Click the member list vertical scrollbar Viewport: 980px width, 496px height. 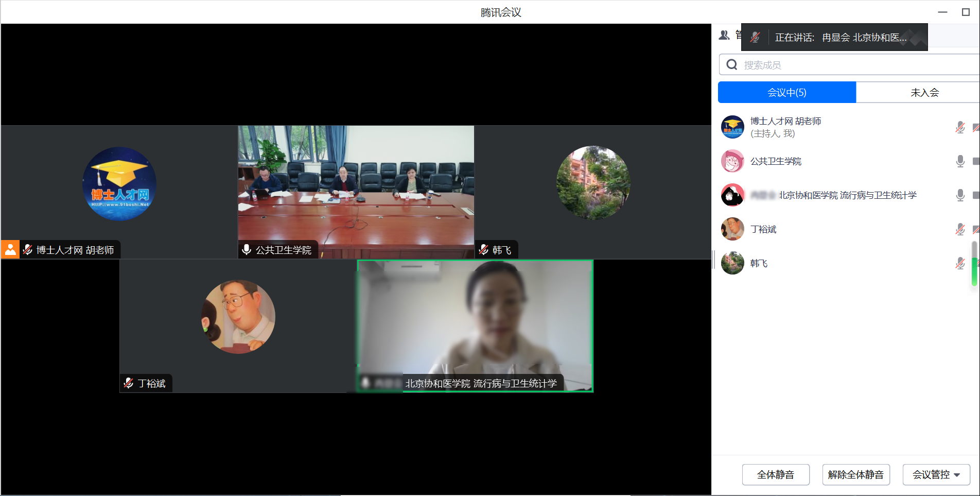pos(974,263)
